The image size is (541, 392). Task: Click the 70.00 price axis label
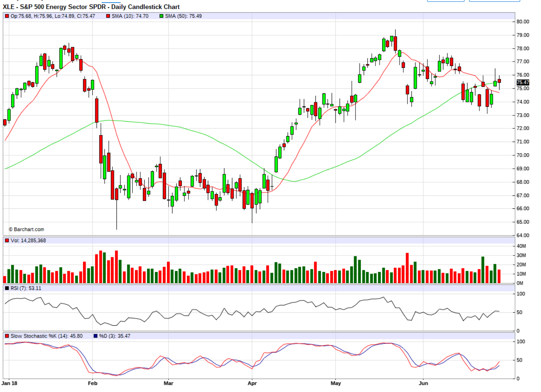point(523,155)
